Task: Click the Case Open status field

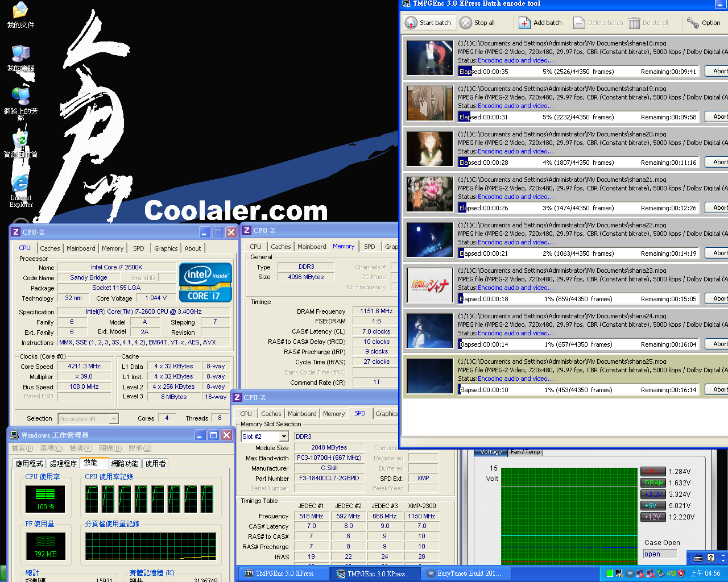Action: pyautogui.click(x=660, y=554)
